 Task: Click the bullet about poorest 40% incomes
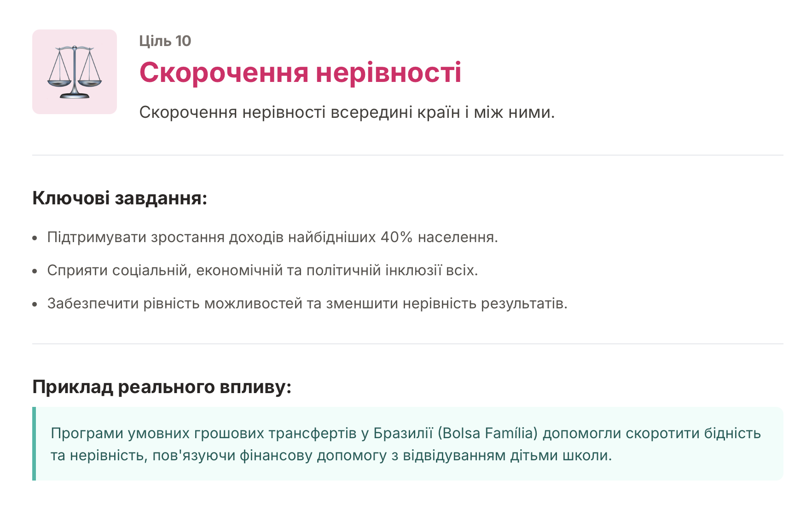point(272,238)
